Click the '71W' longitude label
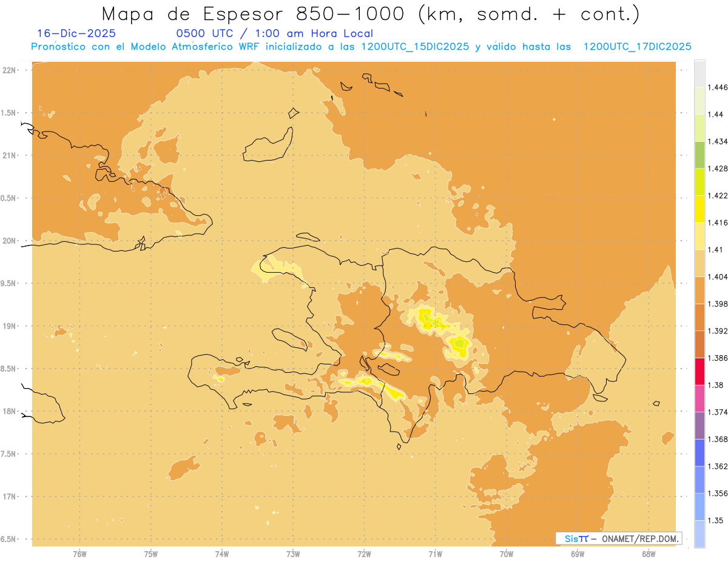Viewport: 728px width, 562px height. point(435,554)
